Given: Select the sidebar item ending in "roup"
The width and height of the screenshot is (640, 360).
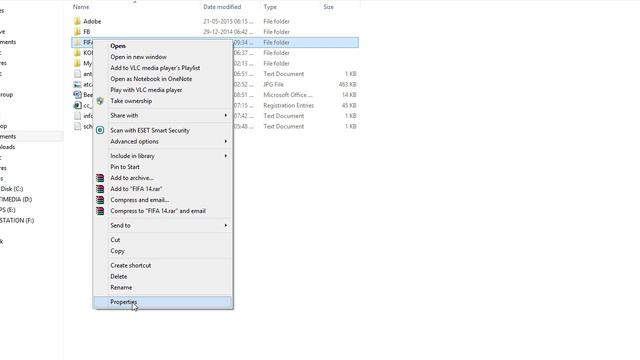Looking at the screenshot, I should coord(7,94).
